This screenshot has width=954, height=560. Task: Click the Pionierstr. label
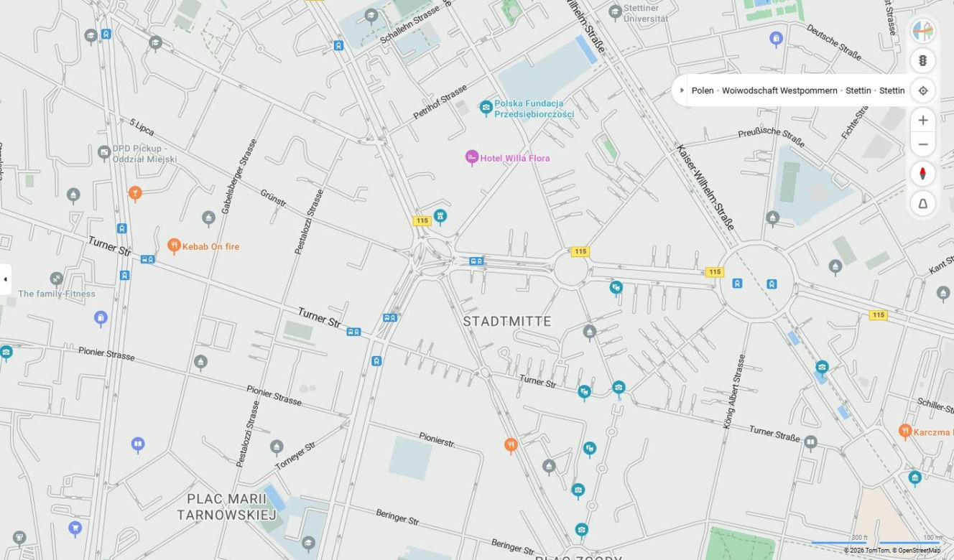437,439
